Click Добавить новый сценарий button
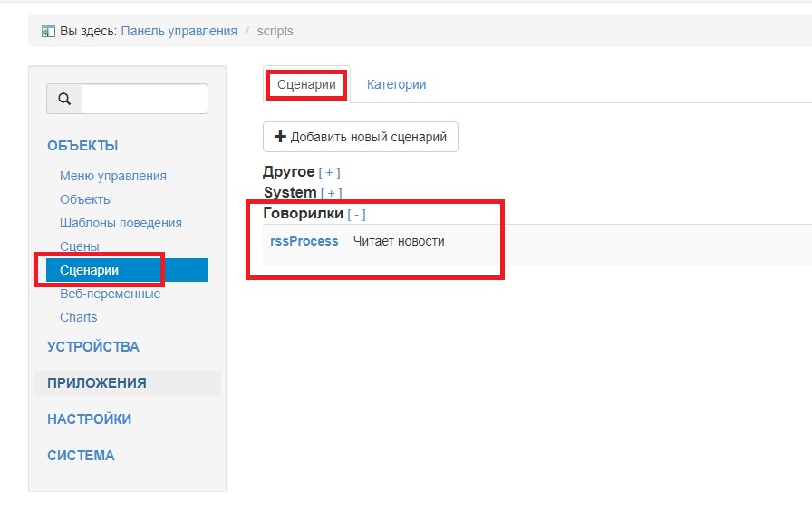The image size is (812, 530). 360,137
